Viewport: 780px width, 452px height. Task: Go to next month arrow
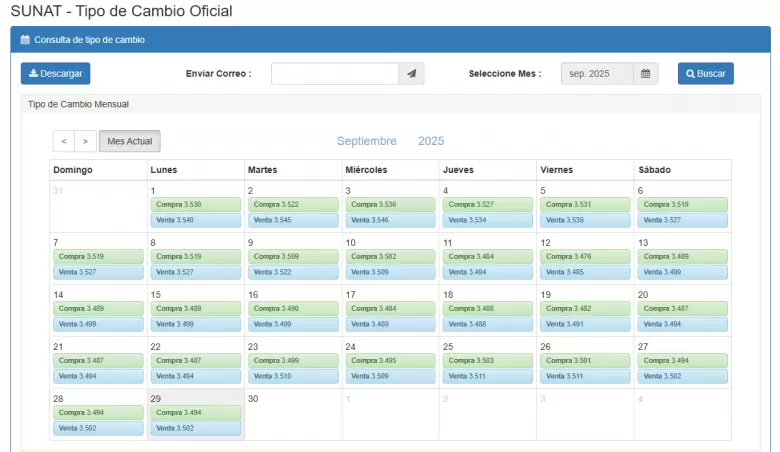pyautogui.click(x=86, y=141)
